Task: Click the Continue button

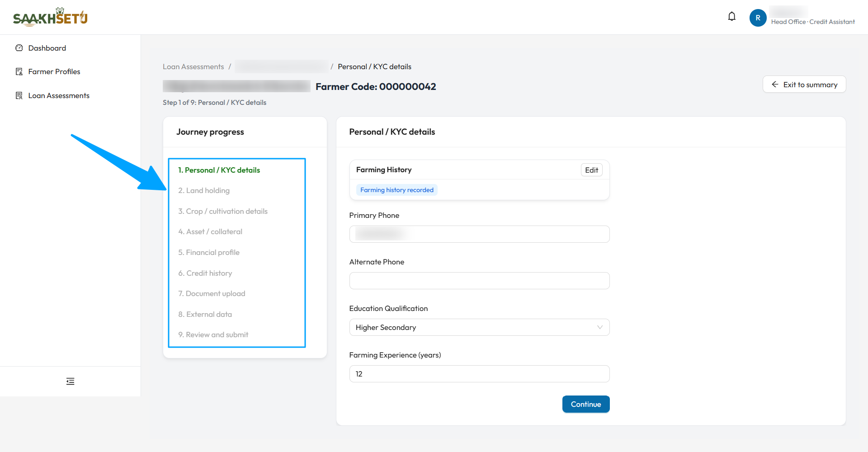Action: [x=586, y=404]
